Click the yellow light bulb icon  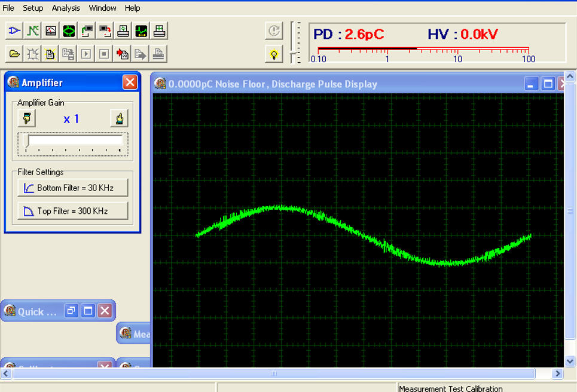point(274,54)
